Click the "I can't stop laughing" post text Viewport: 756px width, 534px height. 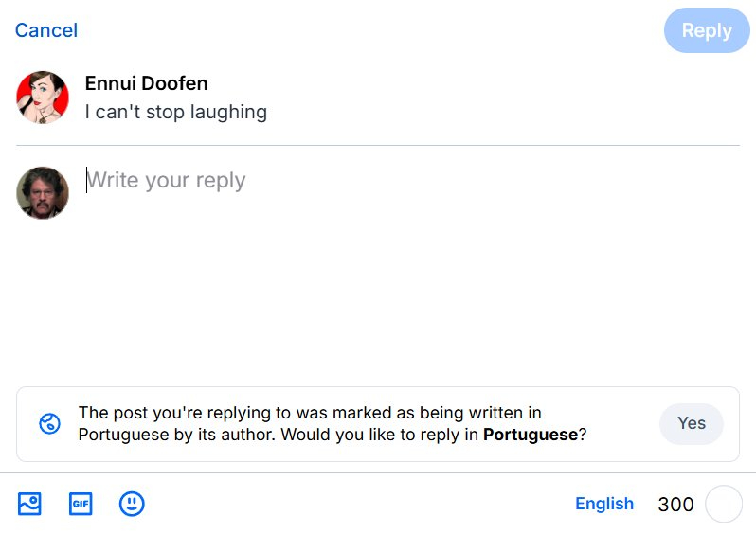176,112
